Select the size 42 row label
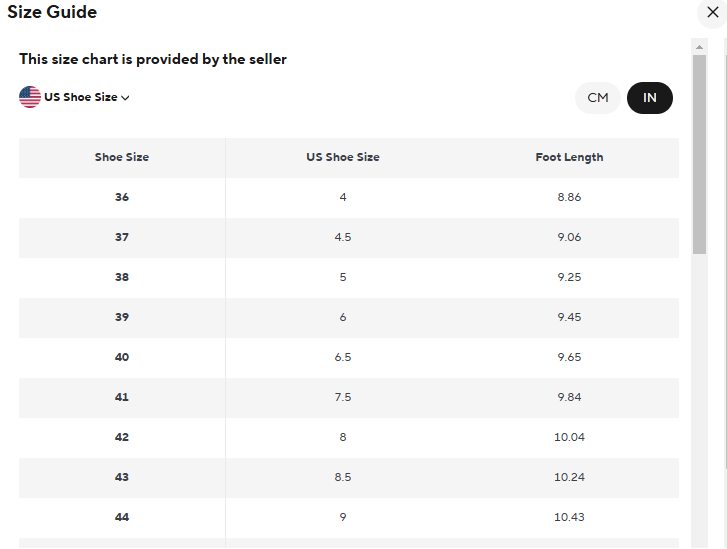Image resolution: width=727 pixels, height=549 pixels. point(122,437)
